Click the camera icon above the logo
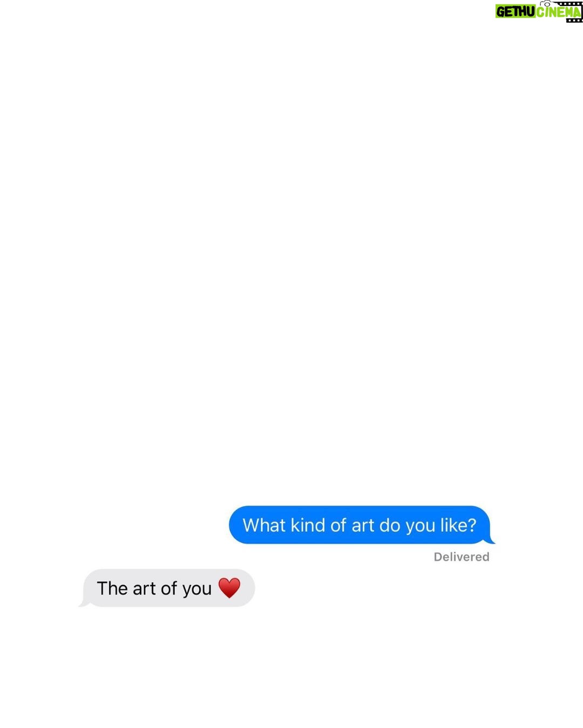 [546, 4]
